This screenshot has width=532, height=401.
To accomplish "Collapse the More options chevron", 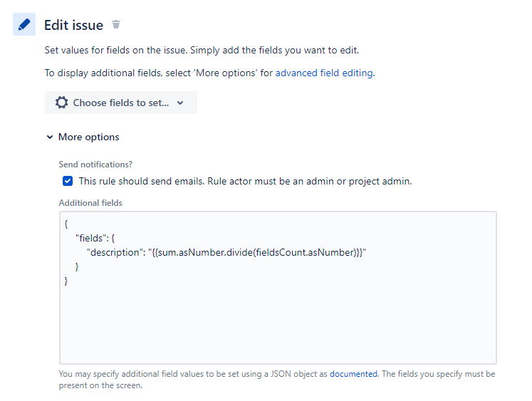I will 49,137.
